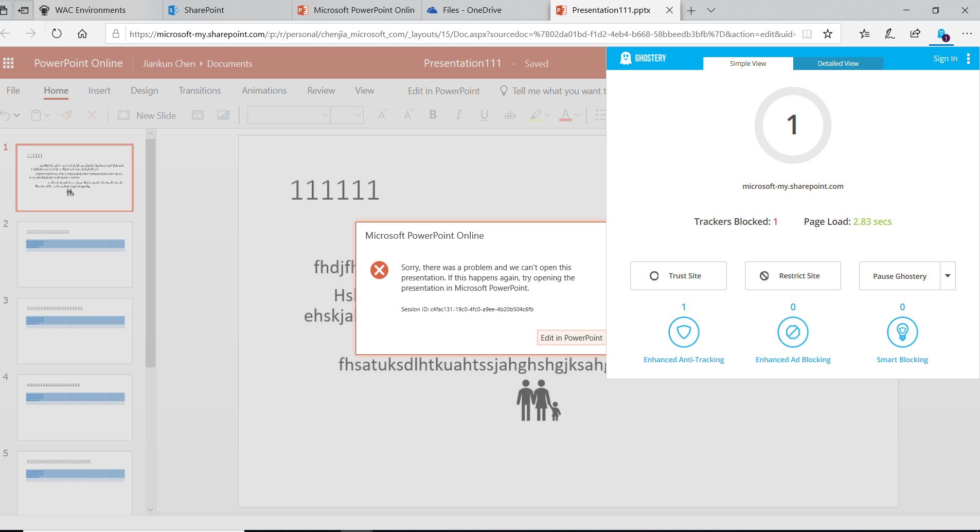The image size is (980, 532).
Task: Open the favorites hub icon
Action: pyautogui.click(x=864, y=34)
